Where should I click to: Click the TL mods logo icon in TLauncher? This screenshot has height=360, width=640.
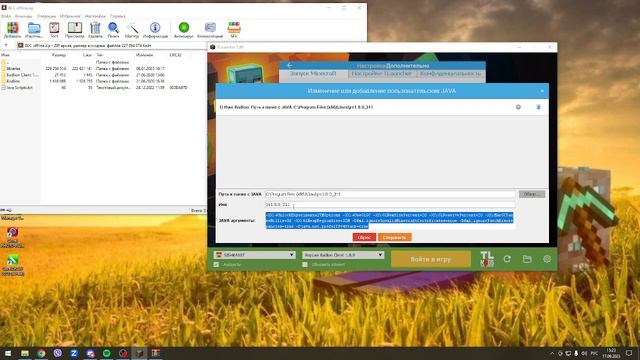tap(487, 259)
